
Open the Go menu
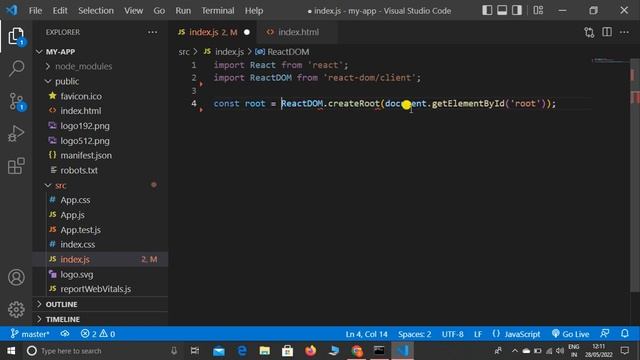pos(159,11)
